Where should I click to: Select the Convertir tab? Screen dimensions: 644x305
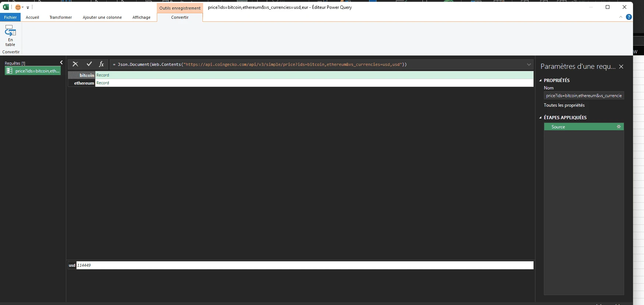pyautogui.click(x=180, y=17)
